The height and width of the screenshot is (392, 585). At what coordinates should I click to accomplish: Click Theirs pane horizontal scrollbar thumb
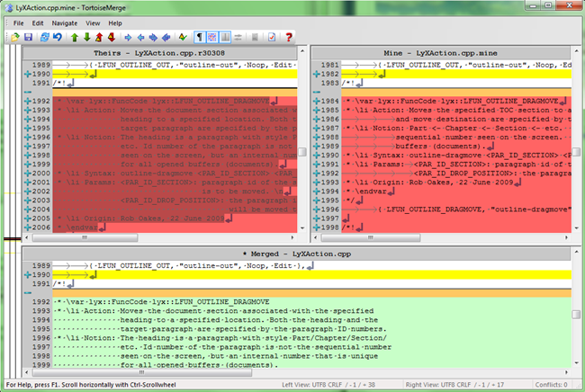[x=85, y=237]
